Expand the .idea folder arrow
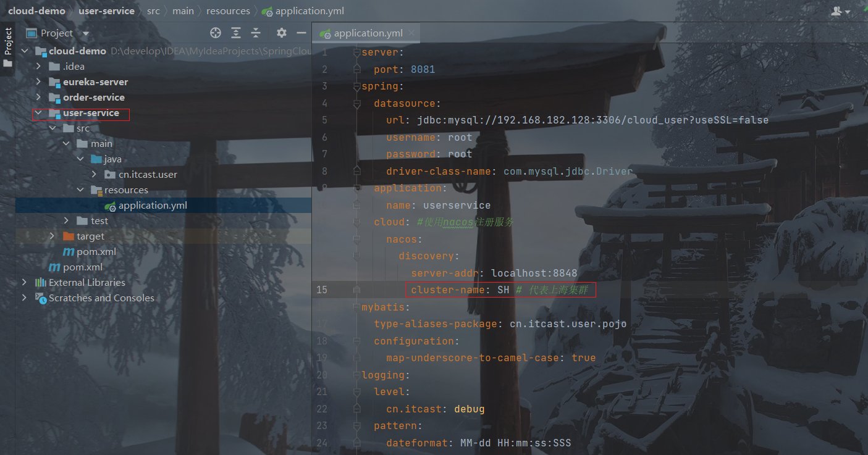 (38, 66)
